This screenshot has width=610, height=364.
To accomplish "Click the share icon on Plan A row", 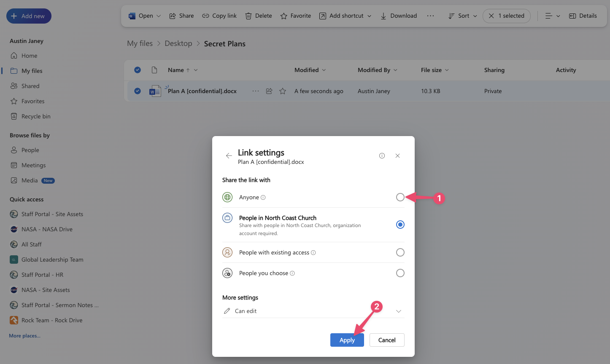I will pos(269,91).
